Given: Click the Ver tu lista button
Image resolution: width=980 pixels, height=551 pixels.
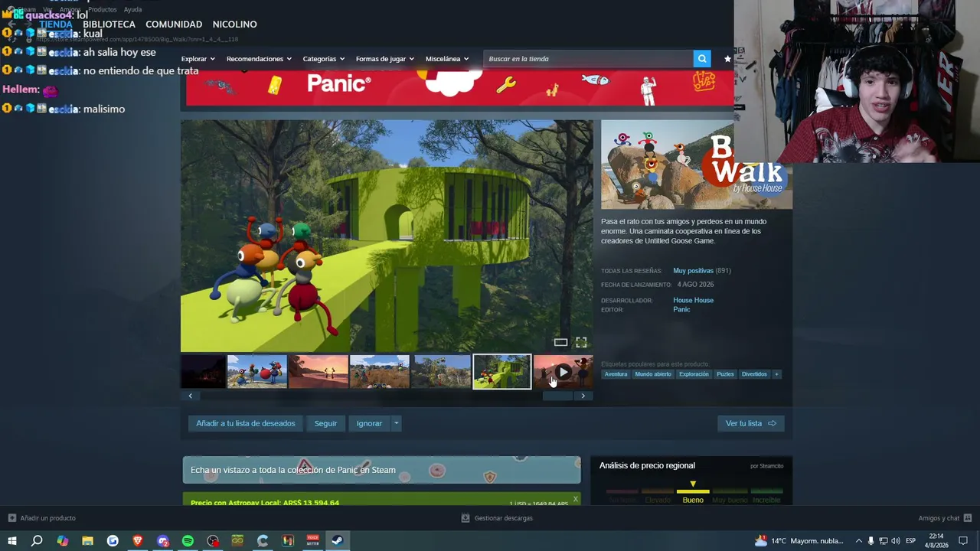Looking at the screenshot, I should pyautogui.click(x=750, y=423).
